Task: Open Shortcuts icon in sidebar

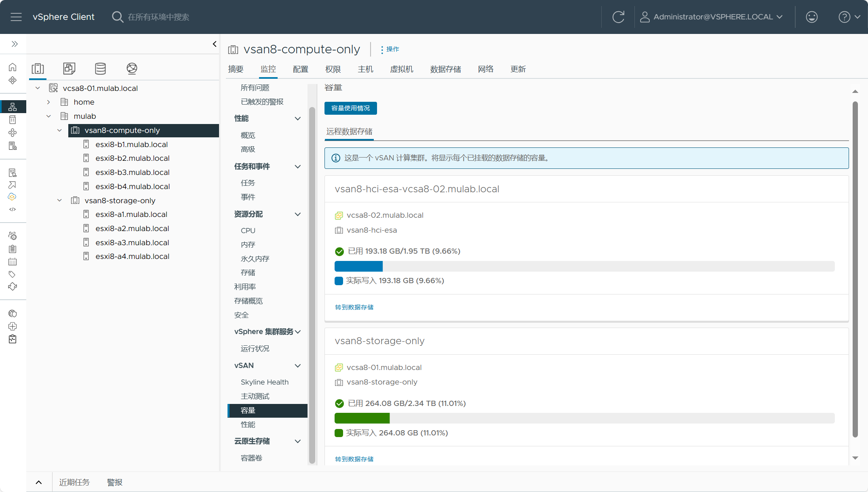Action: (x=13, y=80)
